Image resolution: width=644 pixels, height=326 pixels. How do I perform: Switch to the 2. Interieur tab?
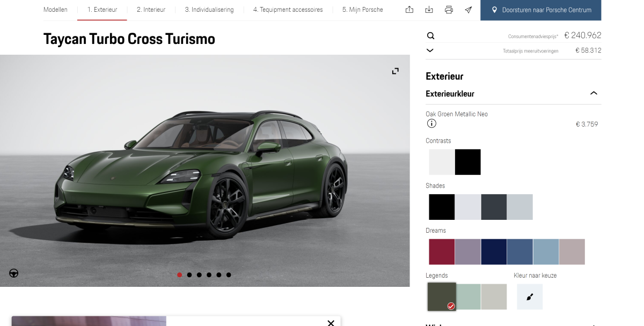151,10
